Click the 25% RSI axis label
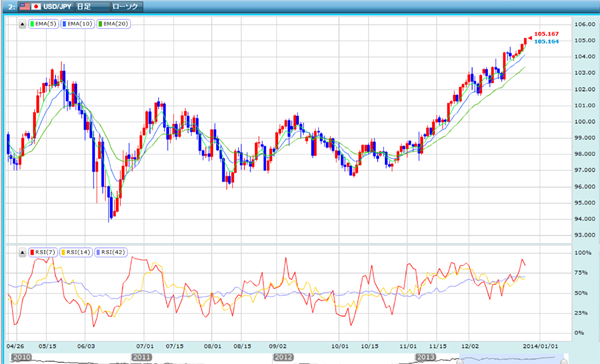 coord(581,313)
